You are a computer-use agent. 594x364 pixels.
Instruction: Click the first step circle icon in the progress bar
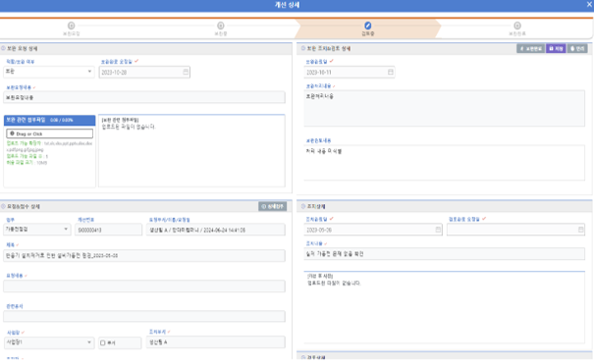[x=72, y=26]
